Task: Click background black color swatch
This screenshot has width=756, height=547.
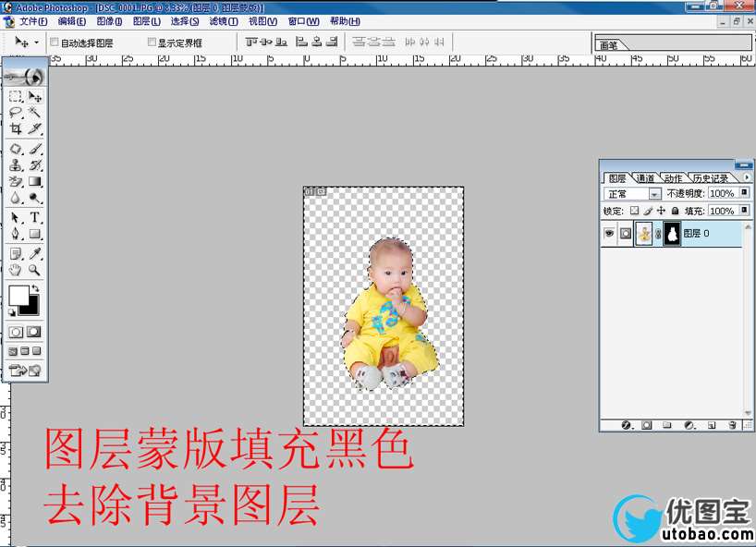Action: tap(31, 309)
